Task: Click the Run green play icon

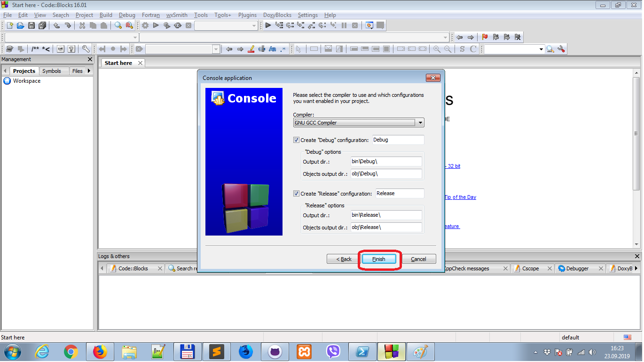Action: (x=156, y=25)
